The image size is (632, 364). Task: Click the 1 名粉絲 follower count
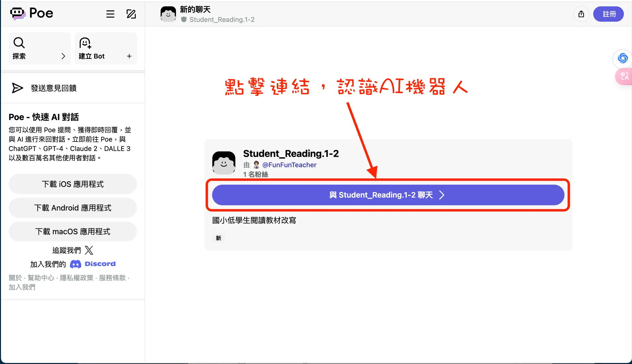(x=255, y=174)
